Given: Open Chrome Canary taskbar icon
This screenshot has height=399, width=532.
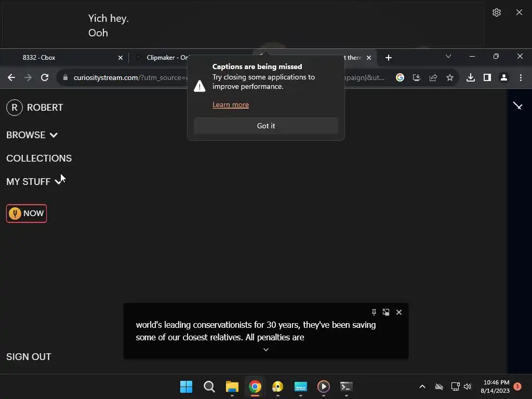Looking at the screenshot, I should pyautogui.click(x=278, y=387).
